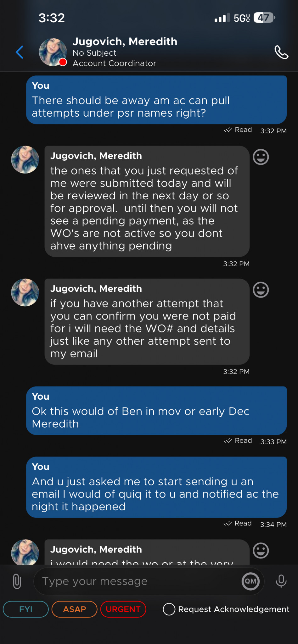Attach a file with the paperclip icon
The image size is (298, 644).
pos(17,581)
